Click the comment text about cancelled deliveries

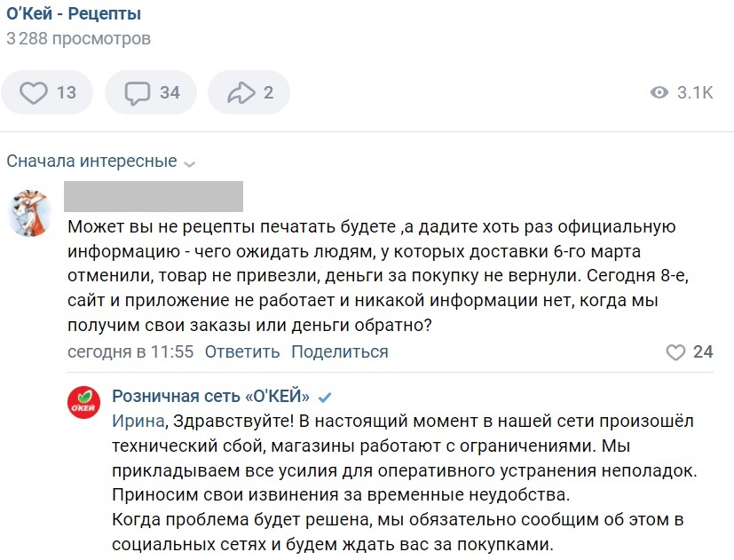[373, 277]
